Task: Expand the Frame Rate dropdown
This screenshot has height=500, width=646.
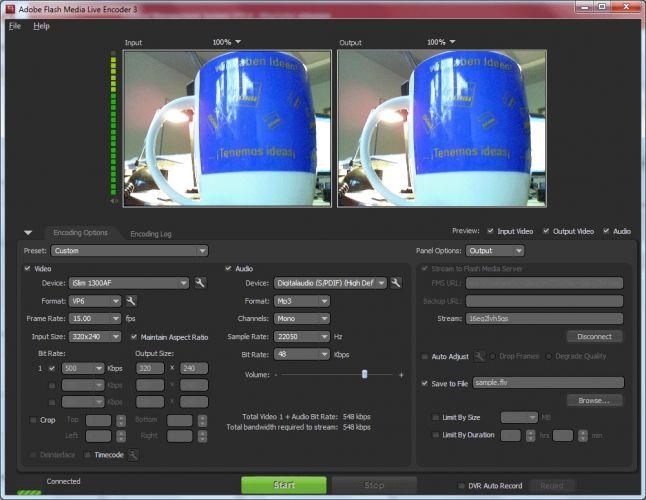Action: tap(95, 318)
